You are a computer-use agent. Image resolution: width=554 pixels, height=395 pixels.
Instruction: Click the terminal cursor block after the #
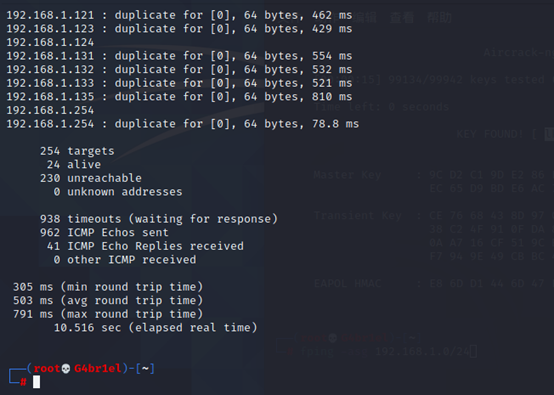point(36,382)
